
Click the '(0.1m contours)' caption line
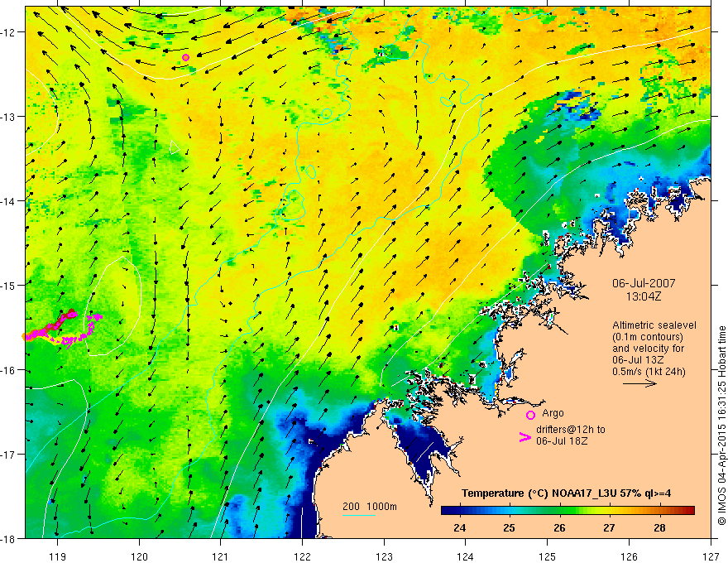pos(648,337)
